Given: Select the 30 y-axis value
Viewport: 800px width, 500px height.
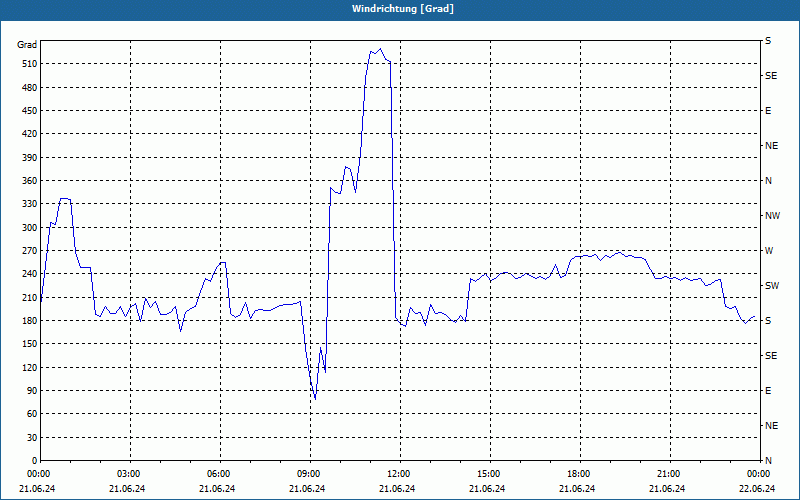Looking at the screenshot, I should (31, 437).
